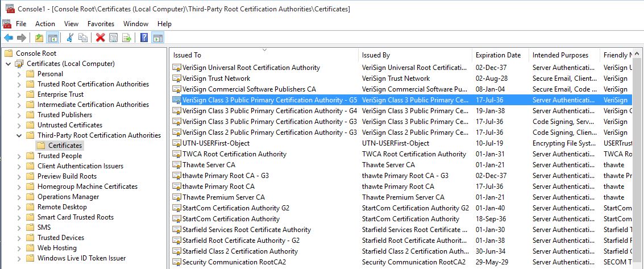Open the Help menu
Screen dimensions: 644x269
164,24
